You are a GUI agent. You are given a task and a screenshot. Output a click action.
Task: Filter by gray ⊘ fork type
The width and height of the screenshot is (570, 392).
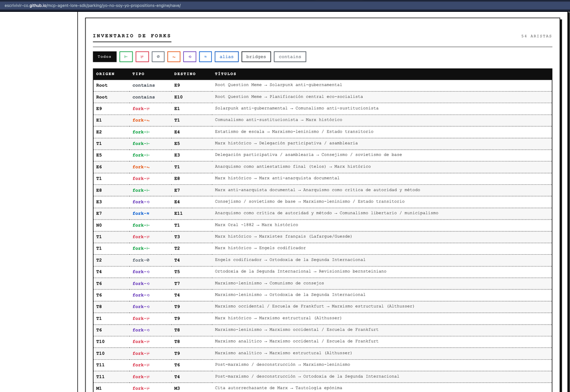pos(158,57)
